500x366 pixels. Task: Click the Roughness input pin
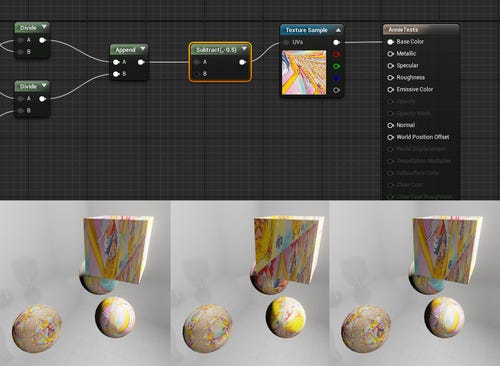[391, 78]
